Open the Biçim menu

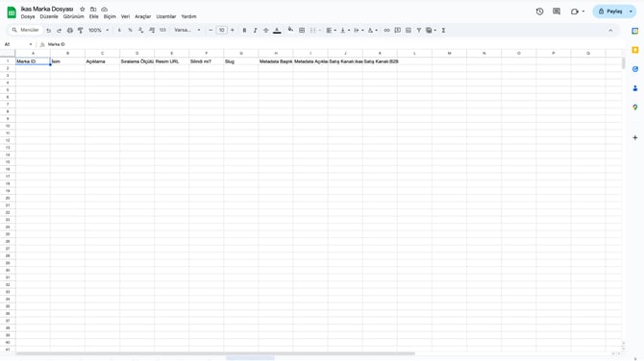click(x=110, y=17)
